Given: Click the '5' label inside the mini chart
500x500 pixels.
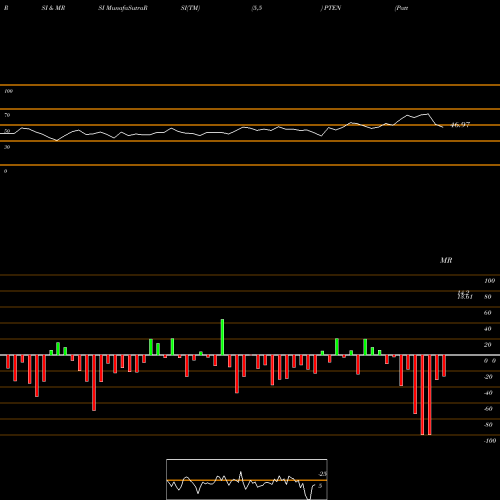Looking at the screenshot, I should tap(320, 486).
